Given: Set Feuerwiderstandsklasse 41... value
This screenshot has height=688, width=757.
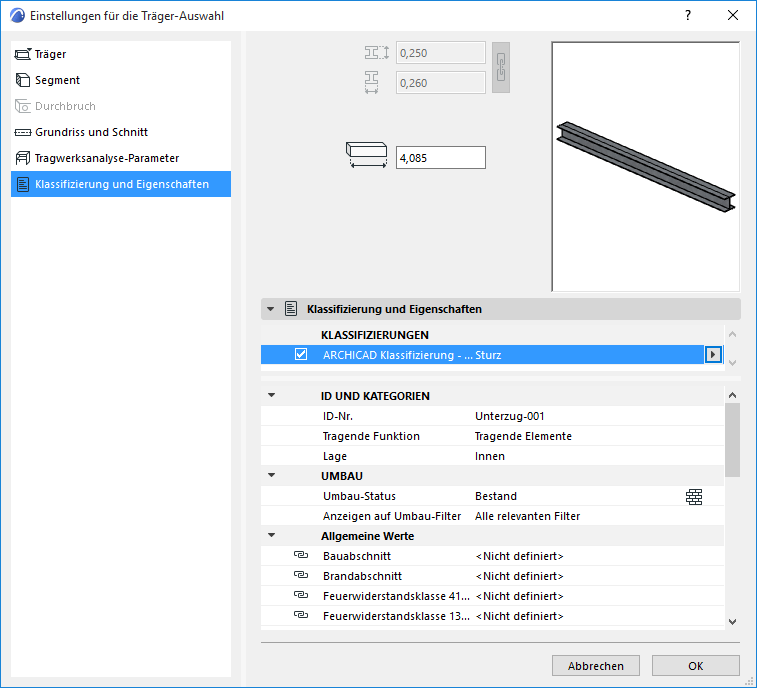Looking at the screenshot, I should coord(519,596).
